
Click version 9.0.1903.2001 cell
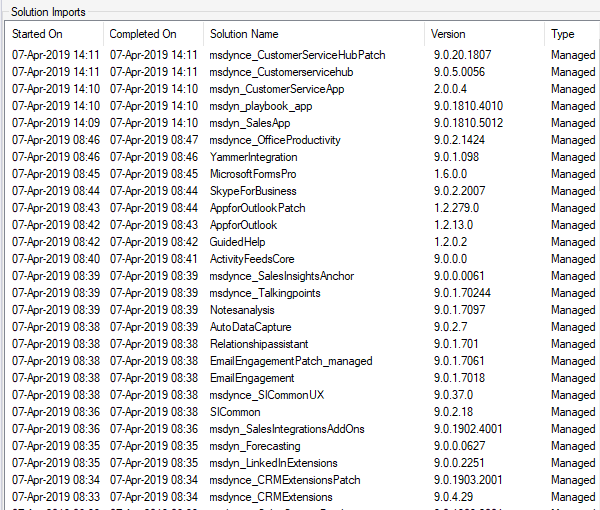468,480
